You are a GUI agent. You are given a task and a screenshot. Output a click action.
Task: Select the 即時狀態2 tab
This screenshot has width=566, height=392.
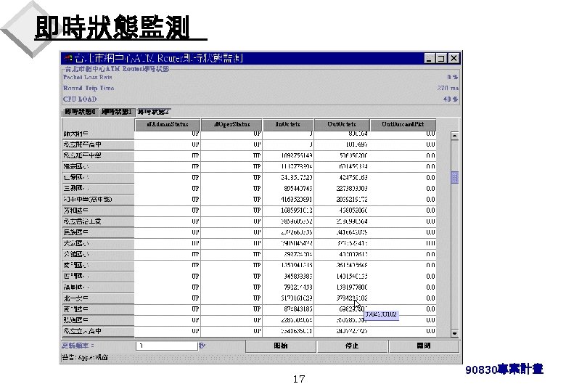153,112
